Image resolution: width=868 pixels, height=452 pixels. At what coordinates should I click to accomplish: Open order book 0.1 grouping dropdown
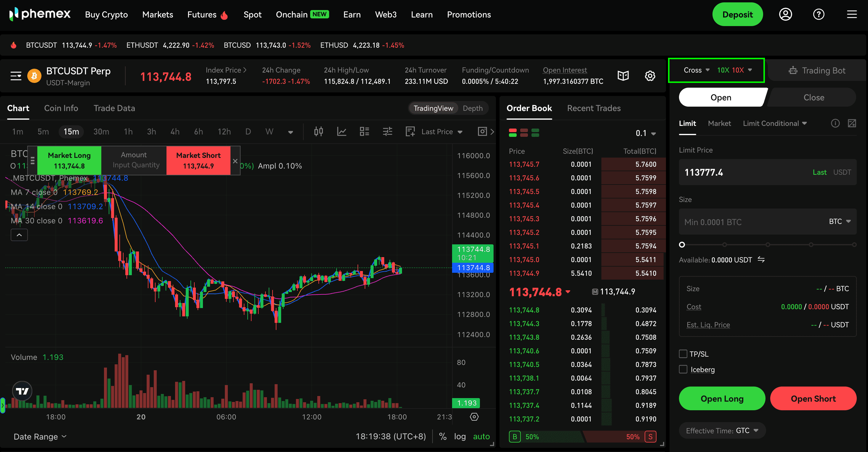[x=646, y=133]
